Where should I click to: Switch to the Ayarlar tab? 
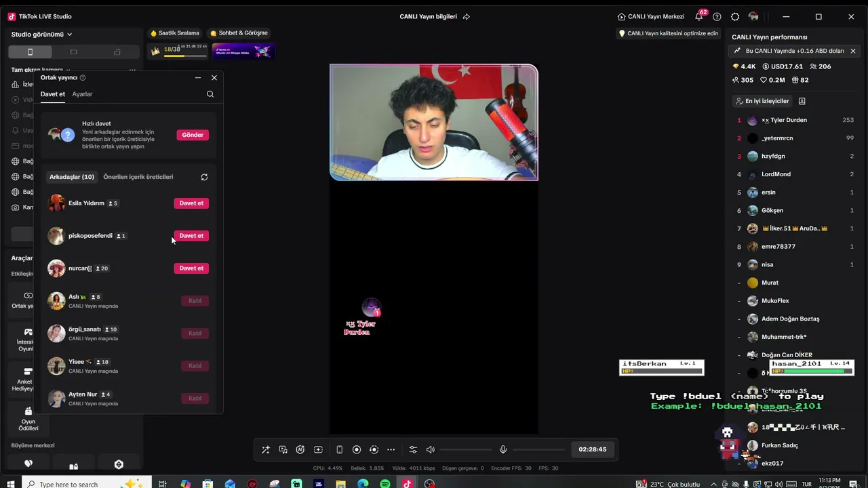pyautogui.click(x=82, y=94)
